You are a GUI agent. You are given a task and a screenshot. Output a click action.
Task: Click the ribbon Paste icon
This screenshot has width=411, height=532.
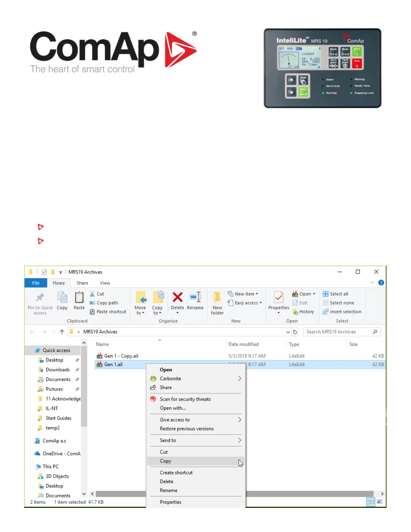pyautogui.click(x=79, y=298)
